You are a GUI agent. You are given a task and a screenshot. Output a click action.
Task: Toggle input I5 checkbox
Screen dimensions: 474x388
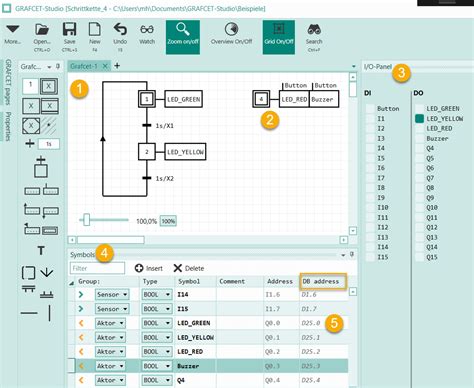[x=370, y=158]
